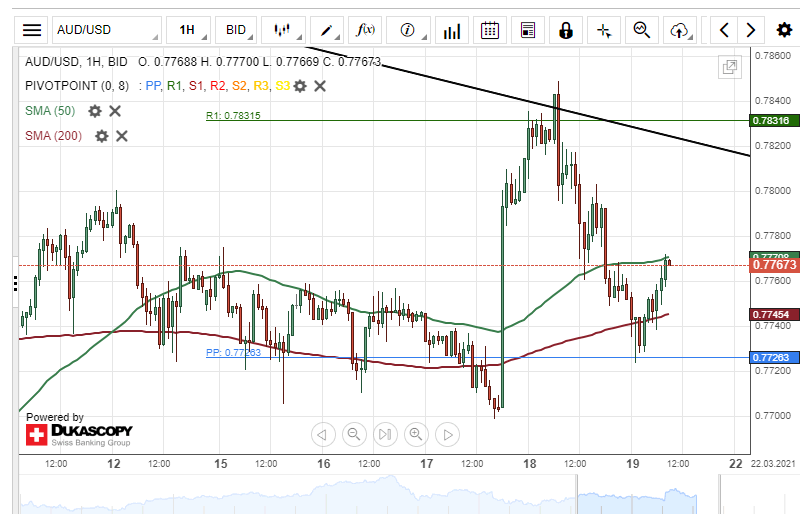Image resolution: width=811 pixels, height=523 pixels.
Task: Zoom out the chart
Action: click(x=354, y=434)
